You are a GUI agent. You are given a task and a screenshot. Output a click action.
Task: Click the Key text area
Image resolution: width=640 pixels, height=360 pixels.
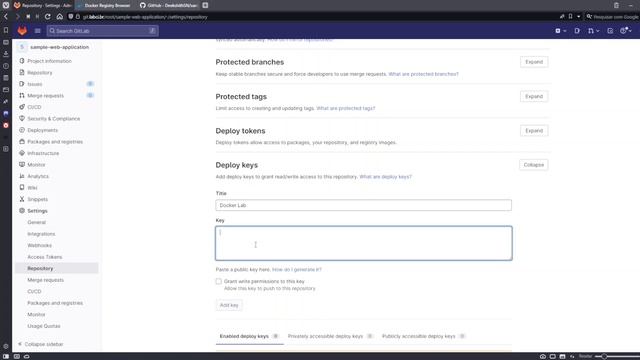tap(363, 243)
